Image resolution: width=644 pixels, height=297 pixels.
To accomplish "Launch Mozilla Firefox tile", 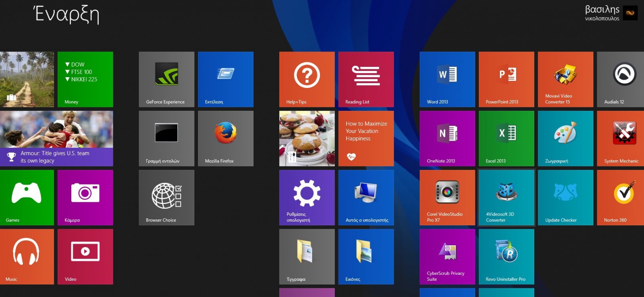I will (225, 138).
